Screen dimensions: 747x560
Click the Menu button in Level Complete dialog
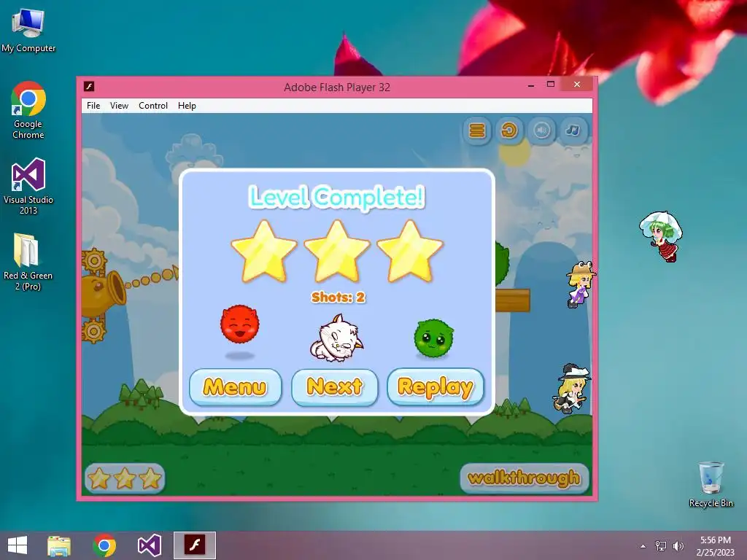235,387
